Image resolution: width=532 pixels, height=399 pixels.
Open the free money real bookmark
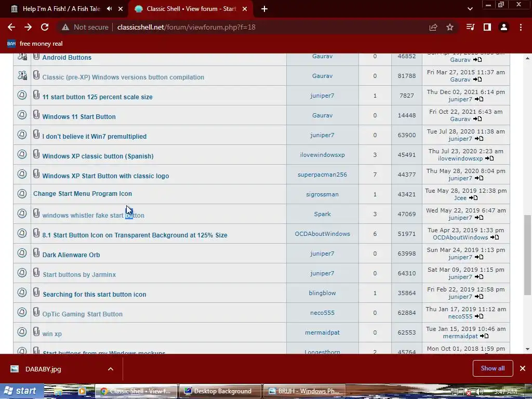click(x=35, y=44)
